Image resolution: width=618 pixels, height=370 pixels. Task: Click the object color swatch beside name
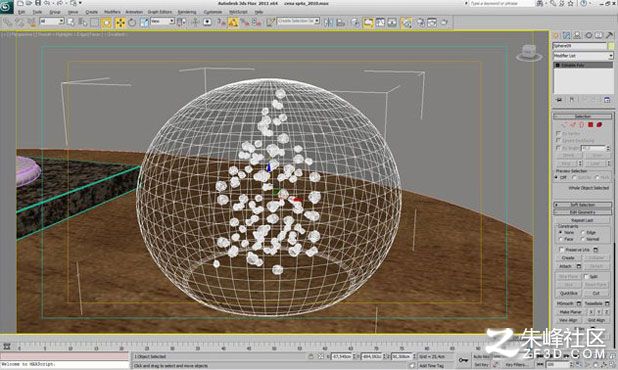pyautogui.click(x=611, y=46)
